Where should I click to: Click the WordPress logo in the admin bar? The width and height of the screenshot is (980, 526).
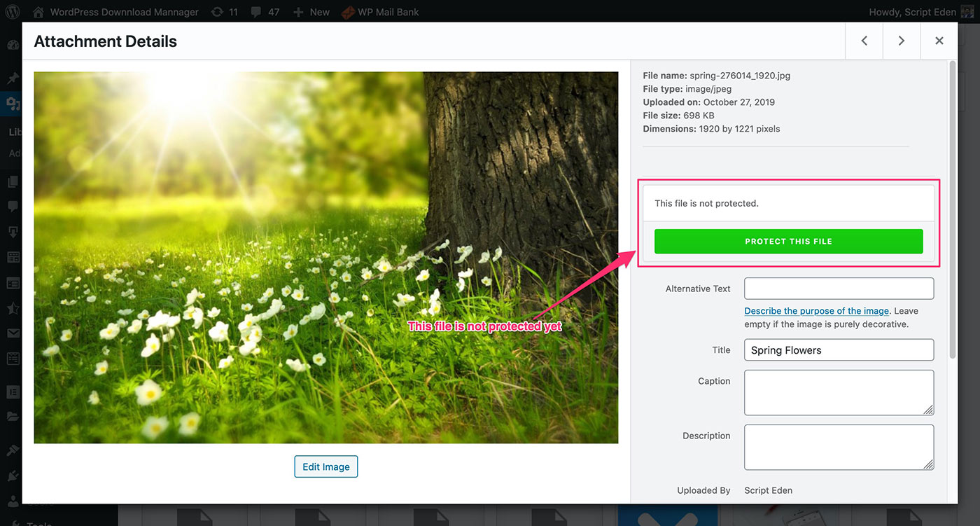(x=11, y=11)
